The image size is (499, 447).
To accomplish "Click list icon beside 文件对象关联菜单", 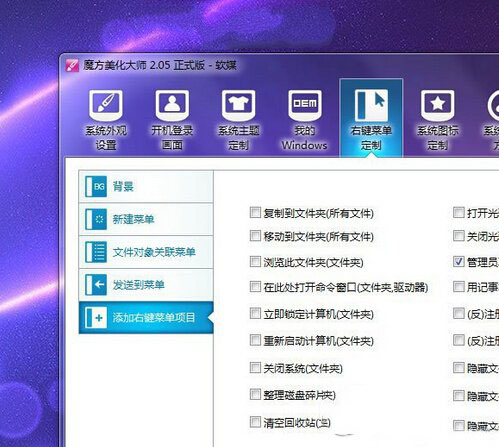I will [x=96, y=252].
